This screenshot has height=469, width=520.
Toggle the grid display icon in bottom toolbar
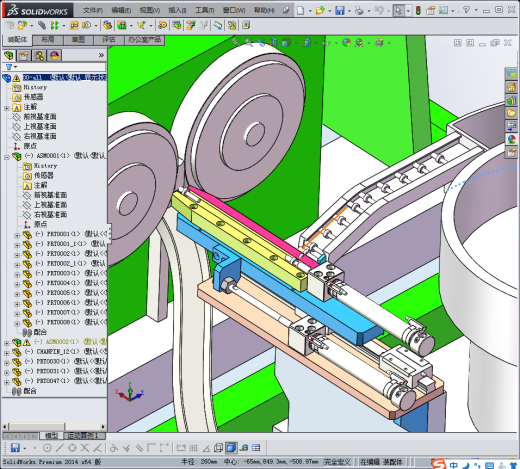coord(193,448)
